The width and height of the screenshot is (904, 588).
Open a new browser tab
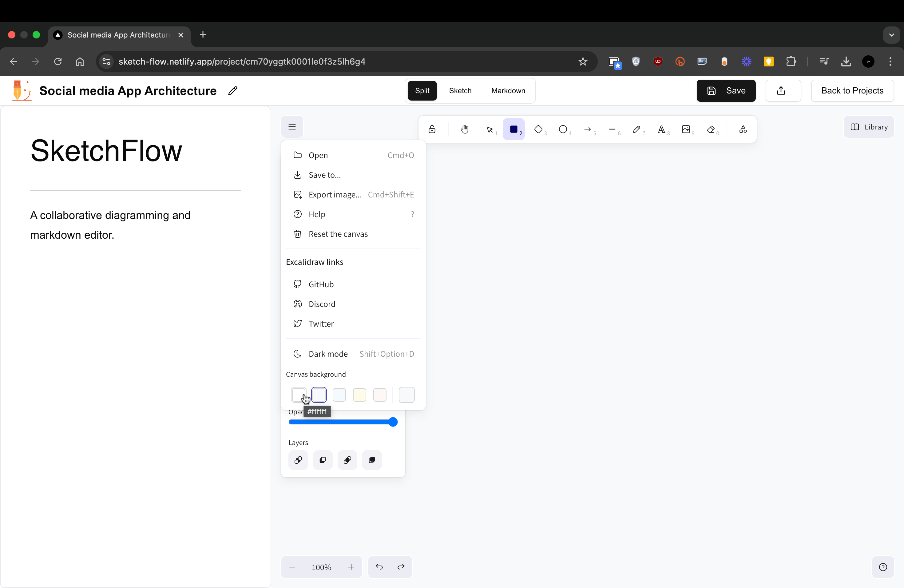click(203, 34)
